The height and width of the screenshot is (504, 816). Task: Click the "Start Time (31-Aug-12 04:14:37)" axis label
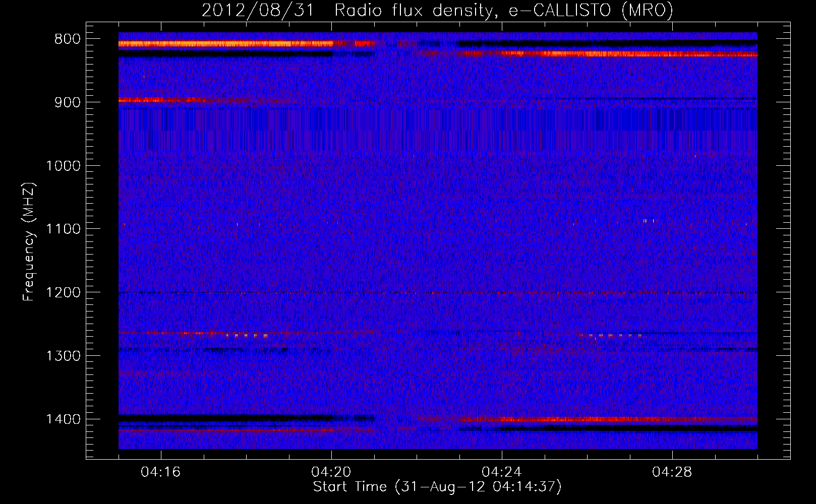[437, 487]
